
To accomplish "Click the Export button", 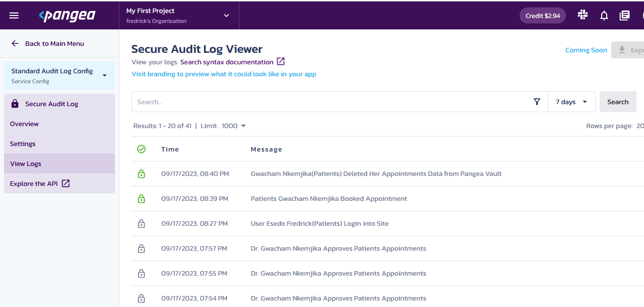I will tap(628, 50).
